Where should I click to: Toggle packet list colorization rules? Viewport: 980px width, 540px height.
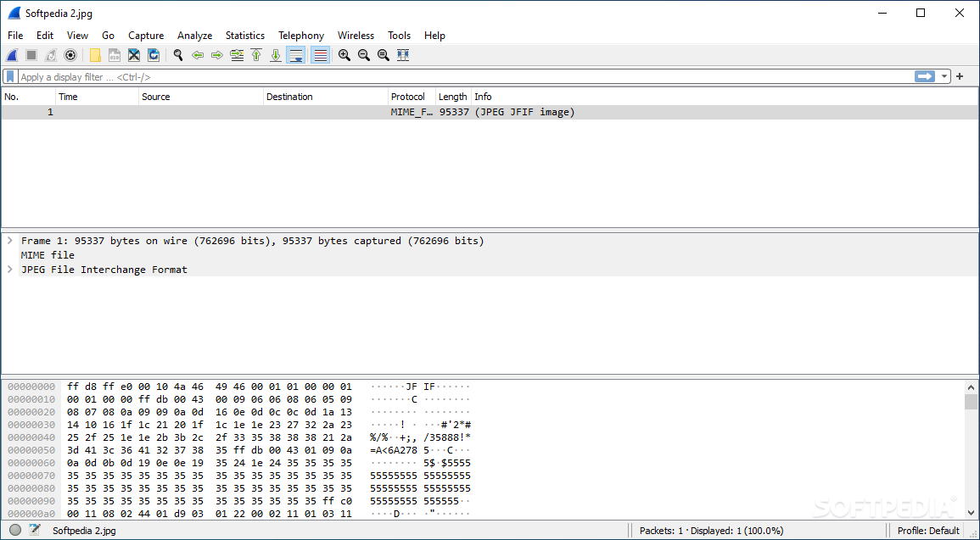pyautogui.click(x=320, y=56)
